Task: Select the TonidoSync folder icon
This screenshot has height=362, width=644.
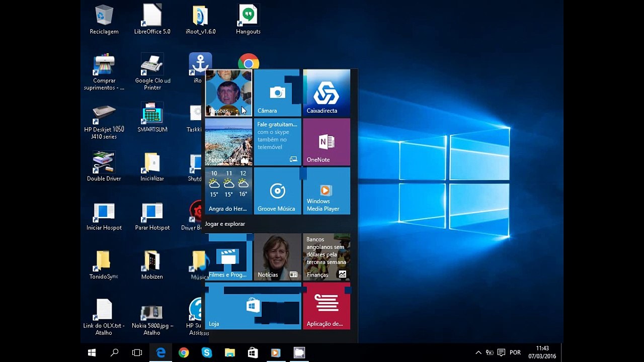Action: [104, 265]
